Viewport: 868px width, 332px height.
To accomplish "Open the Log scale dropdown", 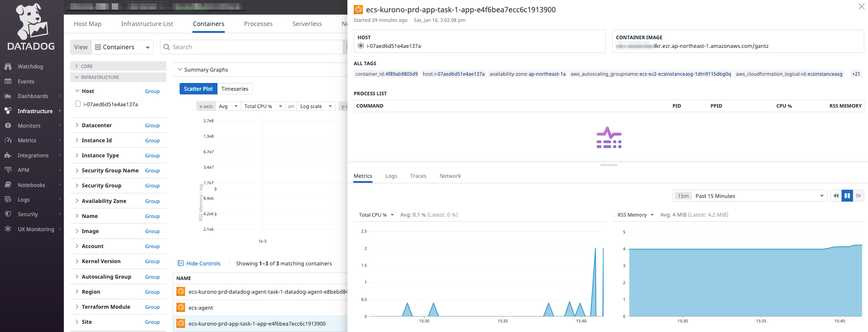I will (316, 106).
